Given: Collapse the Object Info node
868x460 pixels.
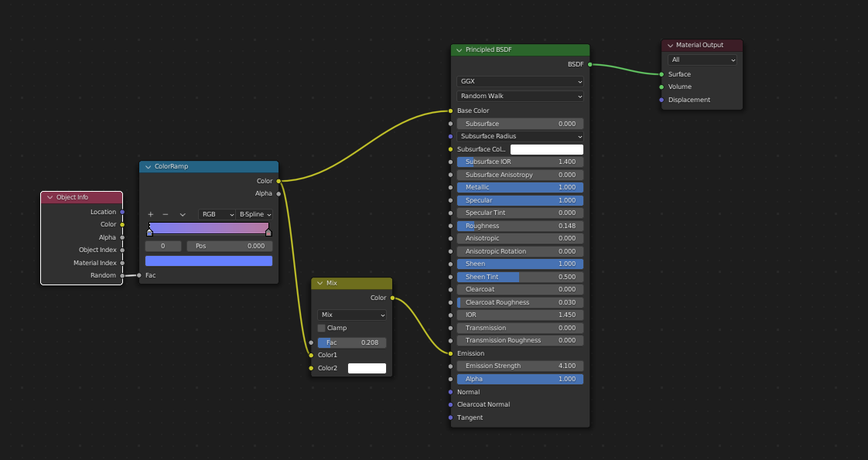Looking at the screenshot, I should click(50, 197).
